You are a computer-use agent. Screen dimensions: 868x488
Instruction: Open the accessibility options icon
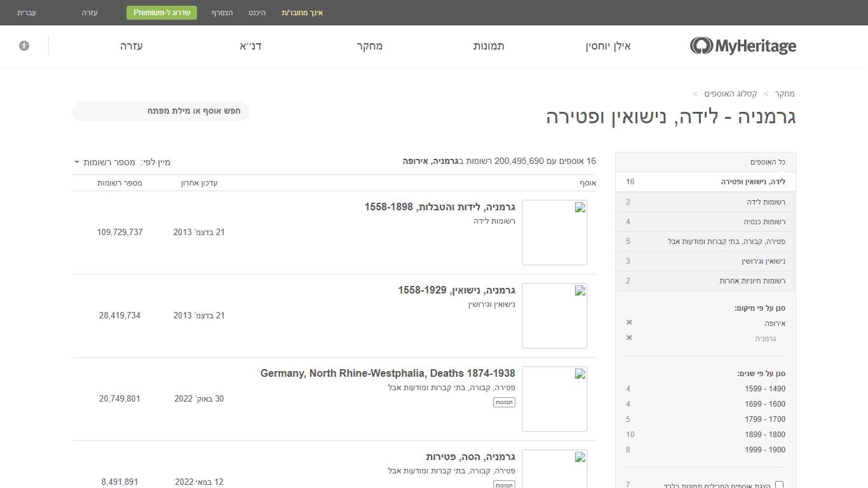(x=24, y=45)
